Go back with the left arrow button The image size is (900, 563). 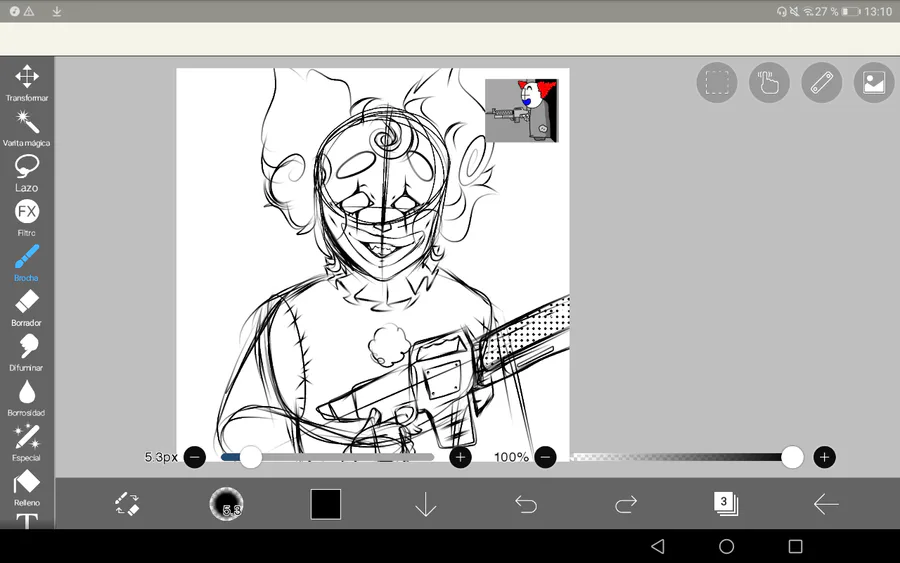pos(826,504)
